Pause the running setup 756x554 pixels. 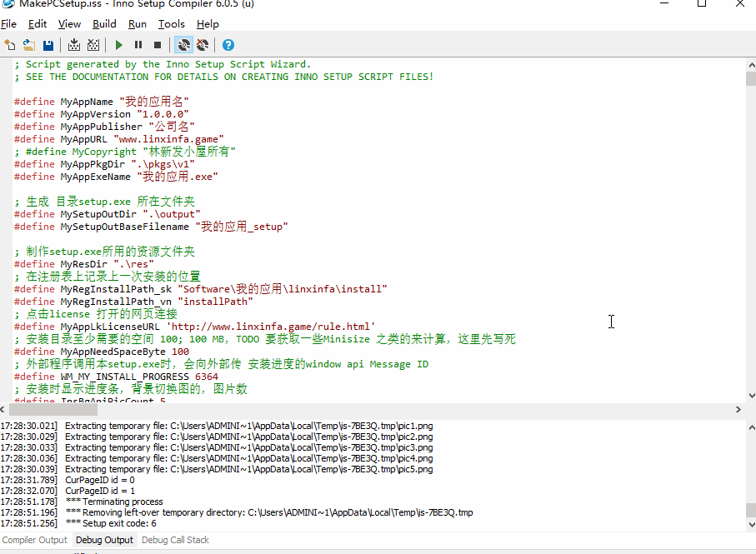138,45
